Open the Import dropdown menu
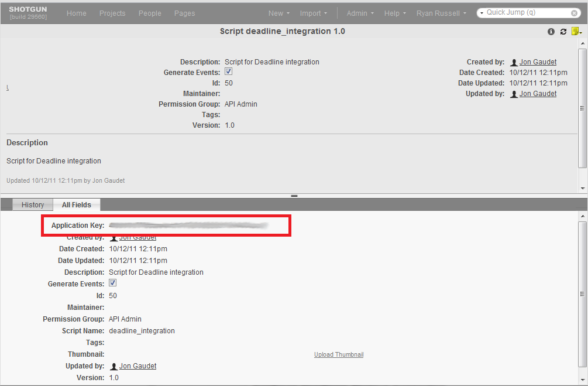The image size is (588, 386). [314, 13]
